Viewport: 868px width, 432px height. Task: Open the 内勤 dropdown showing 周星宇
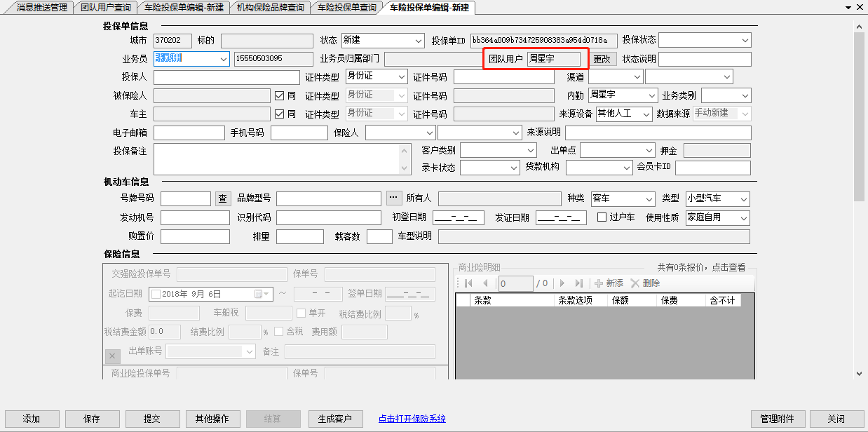(x=651, y=95)
